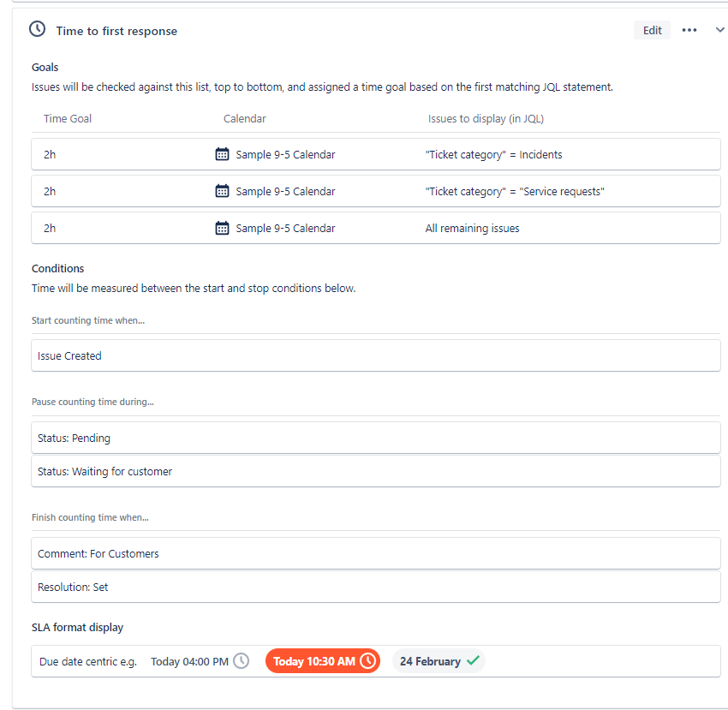Click the Sample 9-5 Calendar link in the first row
The height and width of the screenshot is (710, 728).
[x=285, y=155]
